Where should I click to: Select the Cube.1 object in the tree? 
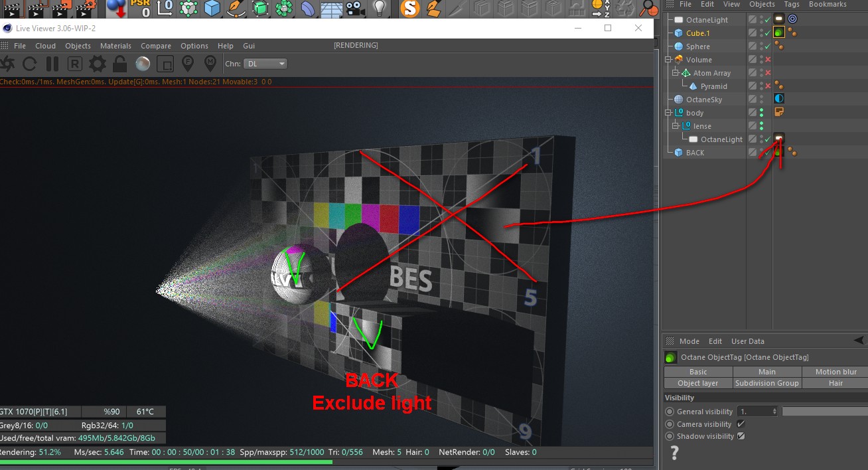697,33
